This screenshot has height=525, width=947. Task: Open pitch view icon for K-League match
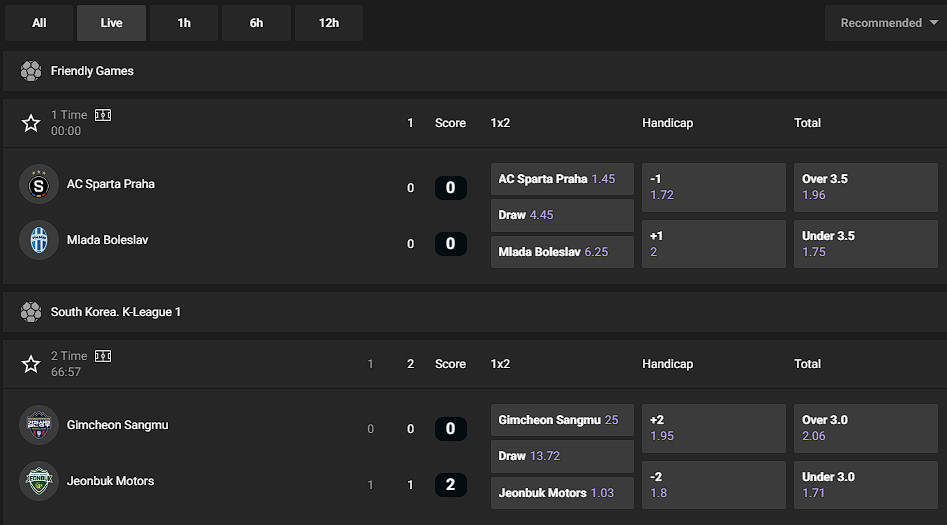pos(103,356)
